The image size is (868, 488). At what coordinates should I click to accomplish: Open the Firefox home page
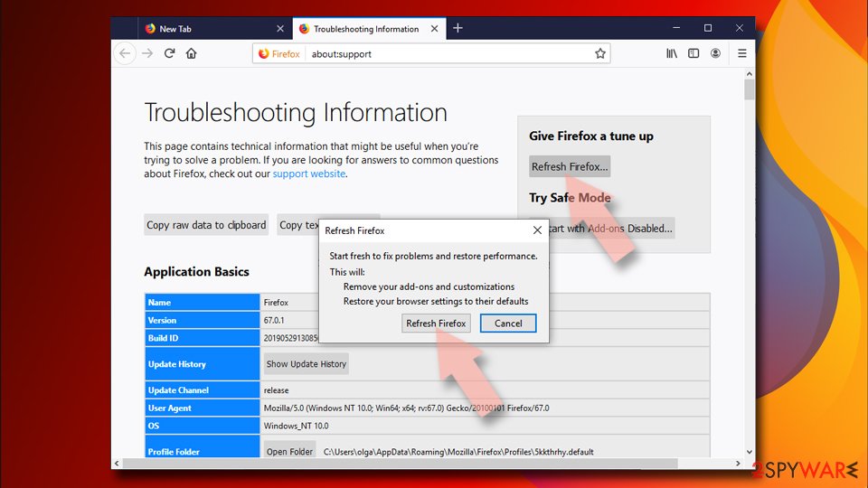tap(192, 53)
